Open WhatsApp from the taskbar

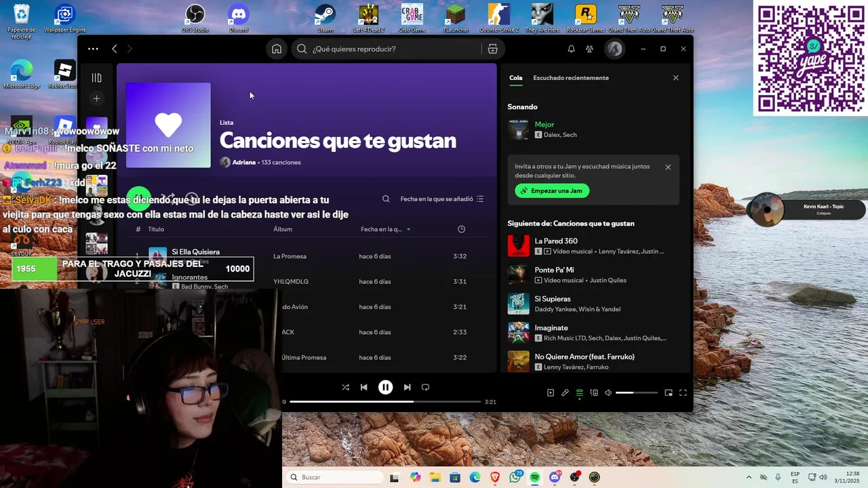tap(515, 477)
